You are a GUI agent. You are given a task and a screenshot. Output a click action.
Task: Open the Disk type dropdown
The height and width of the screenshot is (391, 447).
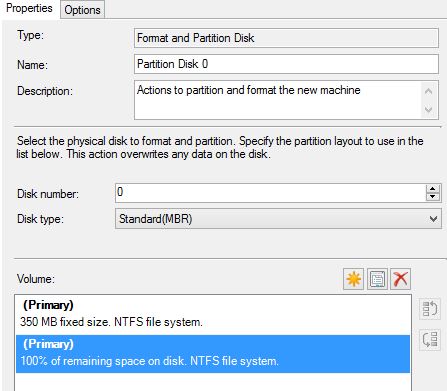coord(278,219)
